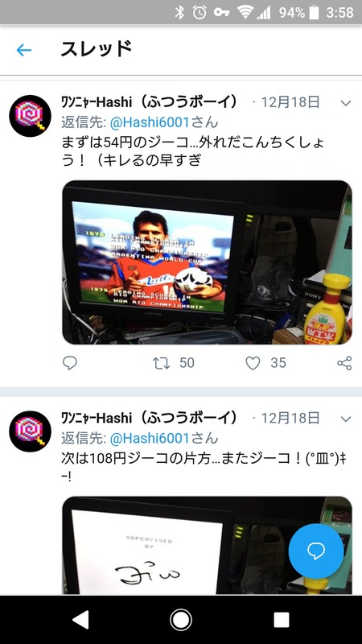Open the 12月18日 timestamp on the second tweet
The width and height of the screenshot is (362, 644).
click(x=290, y=419)
